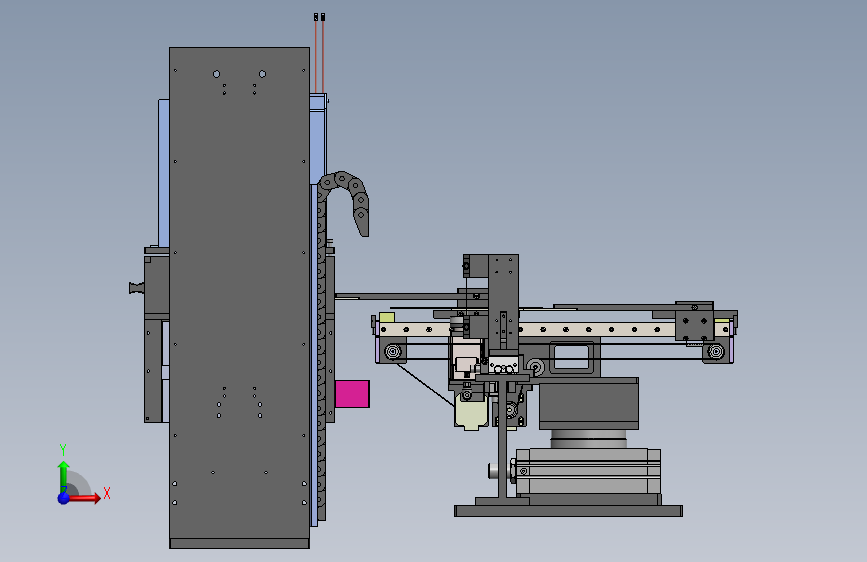
Task: Select the right belt pulley
Action: [715, 351]
